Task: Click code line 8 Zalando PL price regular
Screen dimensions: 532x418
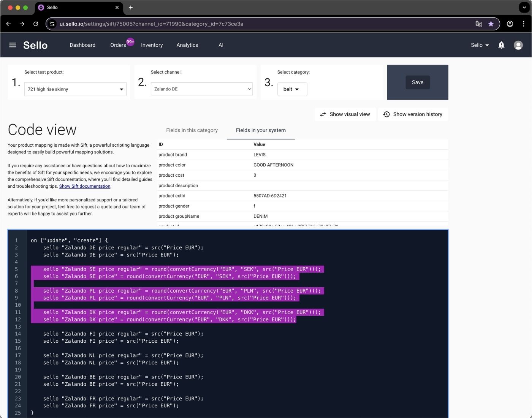Action: tap(182, 291)
